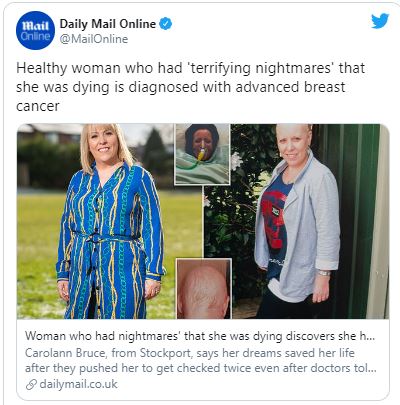The image size is (400, 405).
Task: Click the bald head close-up inset photo
Action: pyautogui.click(x=204, y=289)
